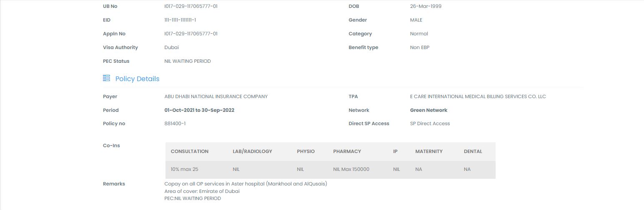The width and height of the screenshot is (644, 210).
Task: Click the 'NIL Max 150000' pharmacy cell
Action: (x=351, y=169)
